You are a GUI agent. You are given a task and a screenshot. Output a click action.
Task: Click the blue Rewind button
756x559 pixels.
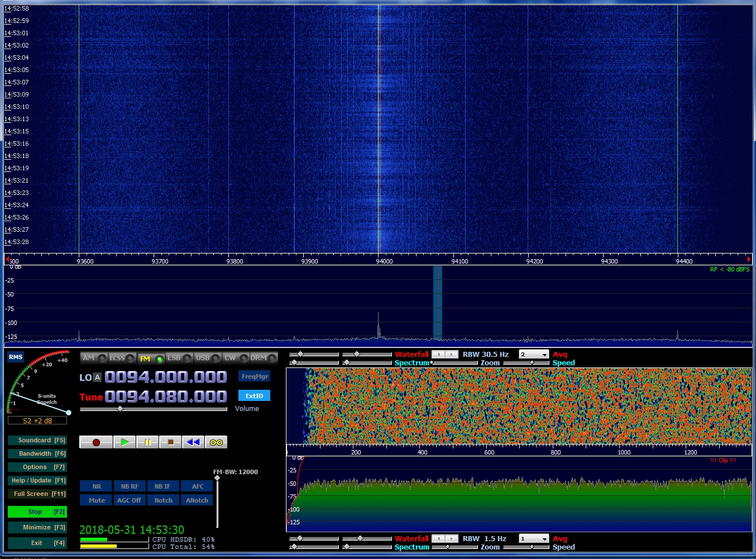pyautogui.click(x=193, y=442)
